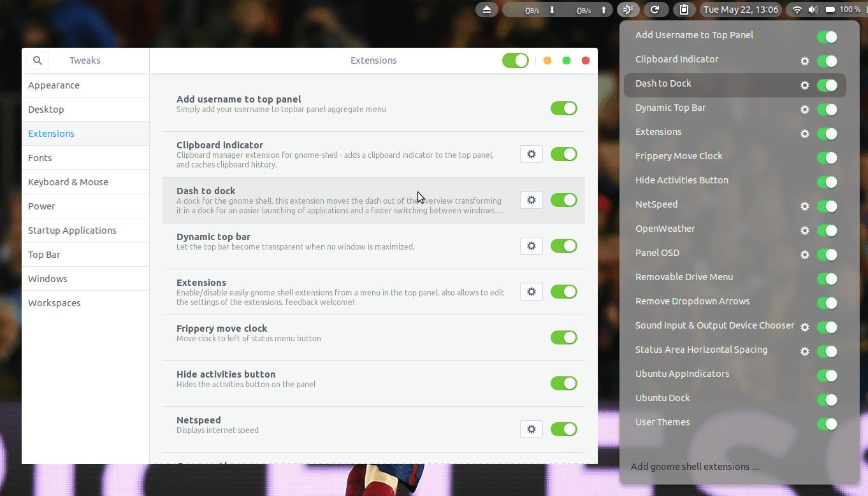Open the removable drive eject icon in top bar
This screenshot has width=868, height=496.
pos(487,10)
